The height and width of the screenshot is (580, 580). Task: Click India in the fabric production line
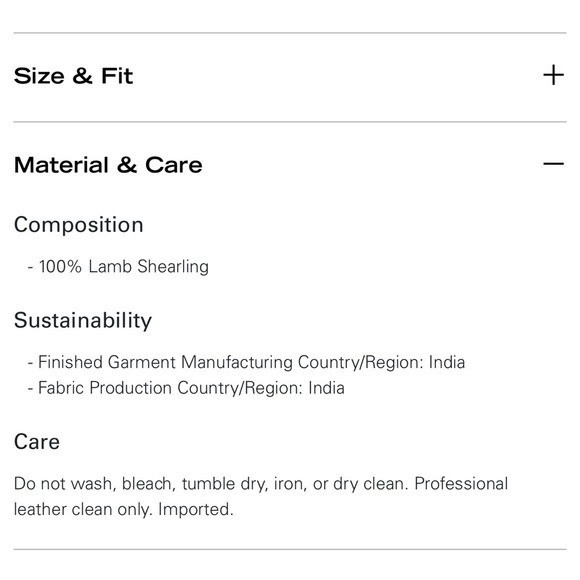pos(327,388)
